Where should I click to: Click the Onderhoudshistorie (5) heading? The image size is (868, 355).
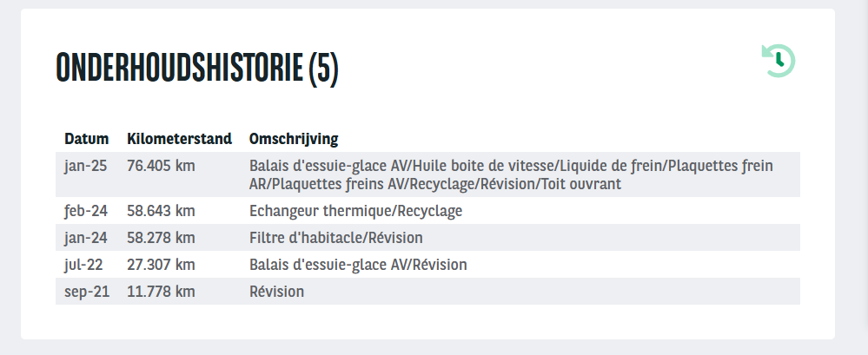coord(196,68)
